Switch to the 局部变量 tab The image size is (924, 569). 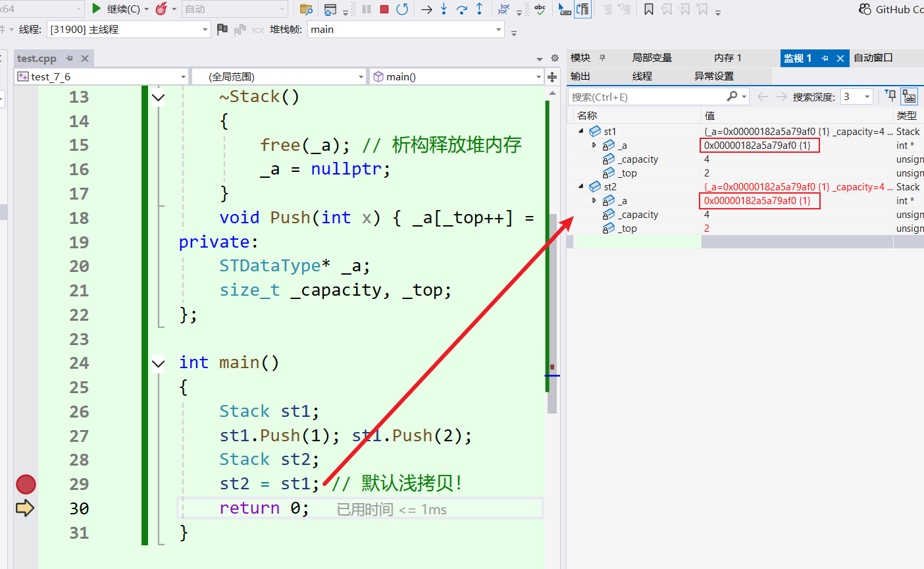coord(652,58)
